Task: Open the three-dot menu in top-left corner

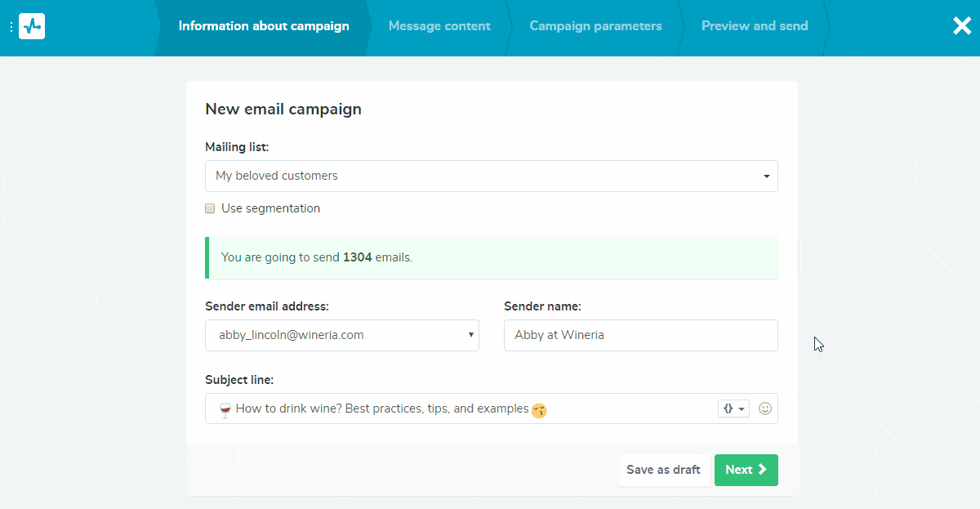Action: (x=11, y=25)
